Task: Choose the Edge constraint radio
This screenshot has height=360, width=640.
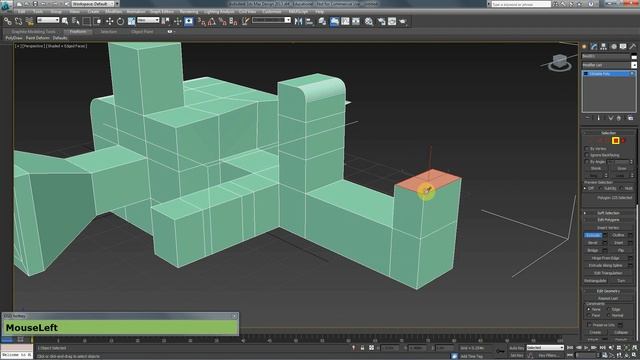Action: point(609,309)
